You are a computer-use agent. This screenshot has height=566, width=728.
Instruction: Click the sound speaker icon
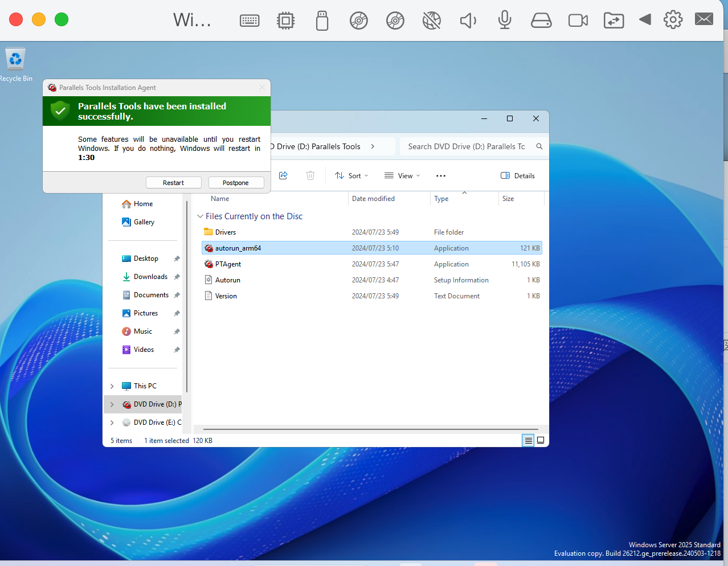pyautogui.click(x=468, y=20)
